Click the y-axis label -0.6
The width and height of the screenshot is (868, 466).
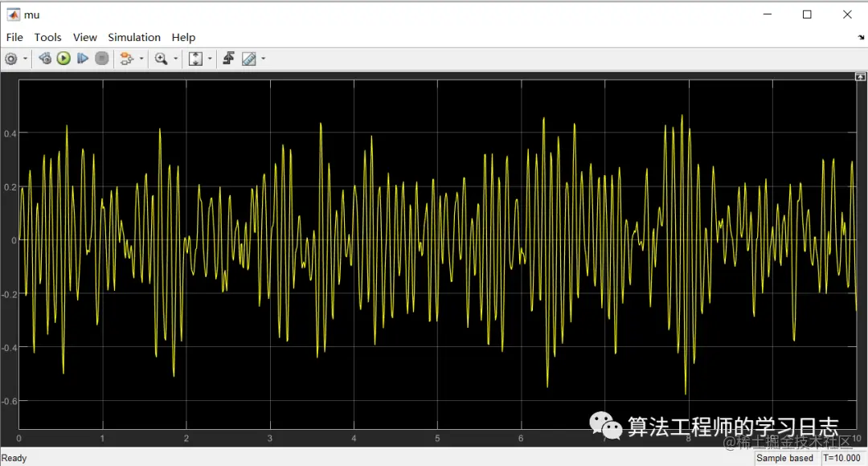point(9,401)
